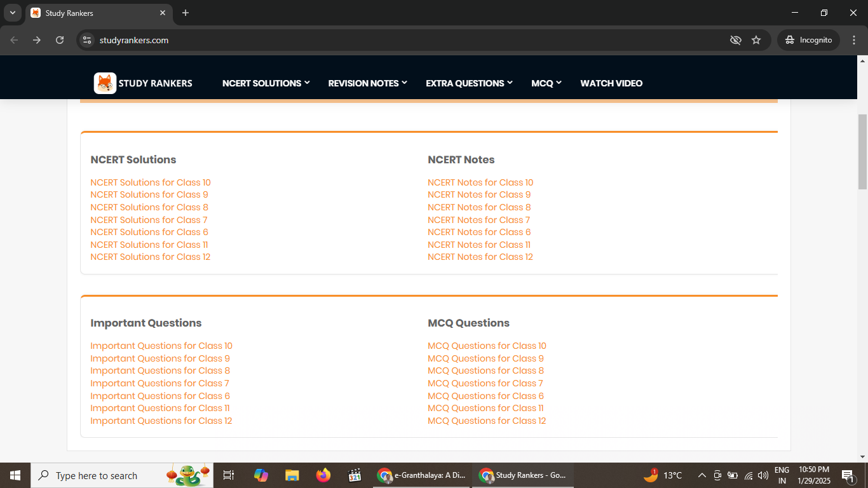Screen dimensions: 868x488
Task: Open the tab search dropdown arrow
Action: tap(12, 13)
